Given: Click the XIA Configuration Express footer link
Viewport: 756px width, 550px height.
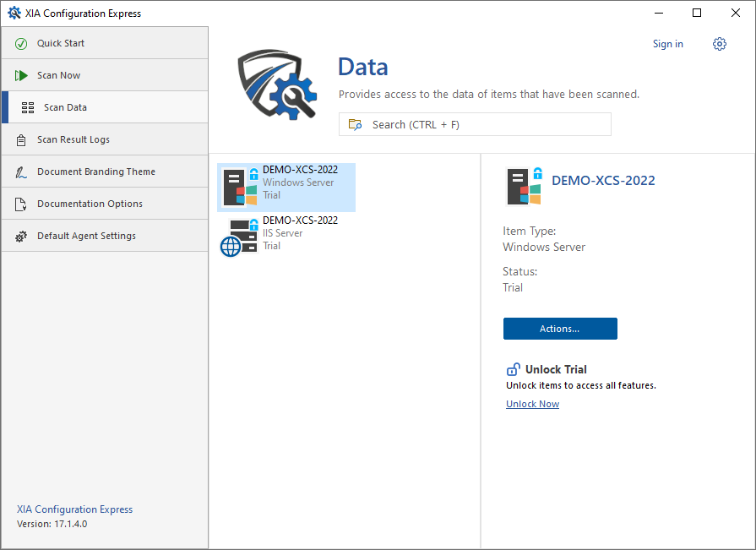Looking at the screenshot, I should click(74, 509).
